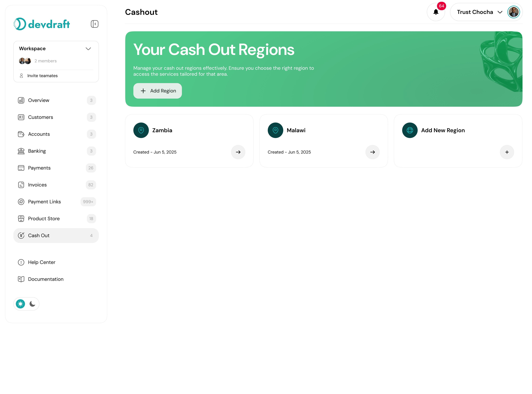Select the Banking icon

pyautogui.click(x=21, y=151)
